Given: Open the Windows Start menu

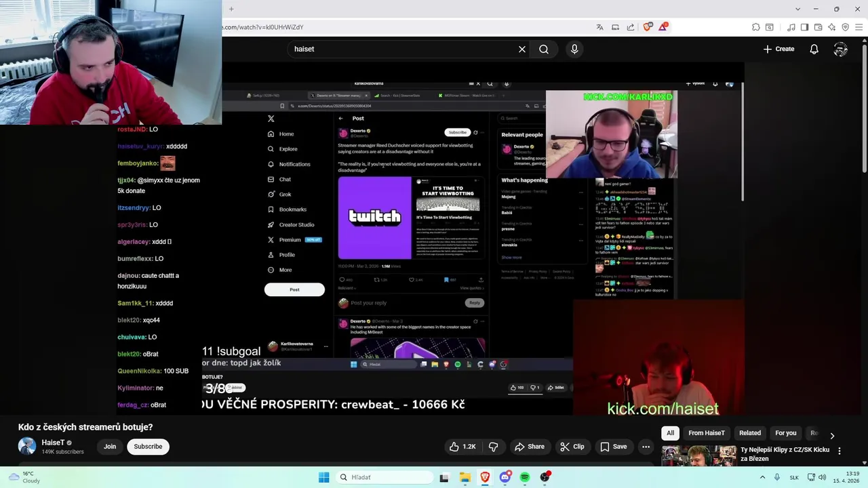Looking at the screenshot, I should [x=323, y=477].
